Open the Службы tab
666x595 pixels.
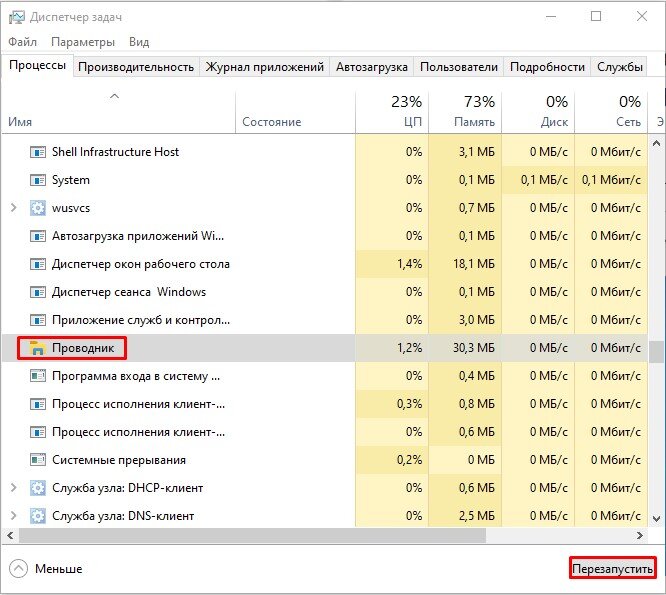pyautogui.click(x=620, y=67)
